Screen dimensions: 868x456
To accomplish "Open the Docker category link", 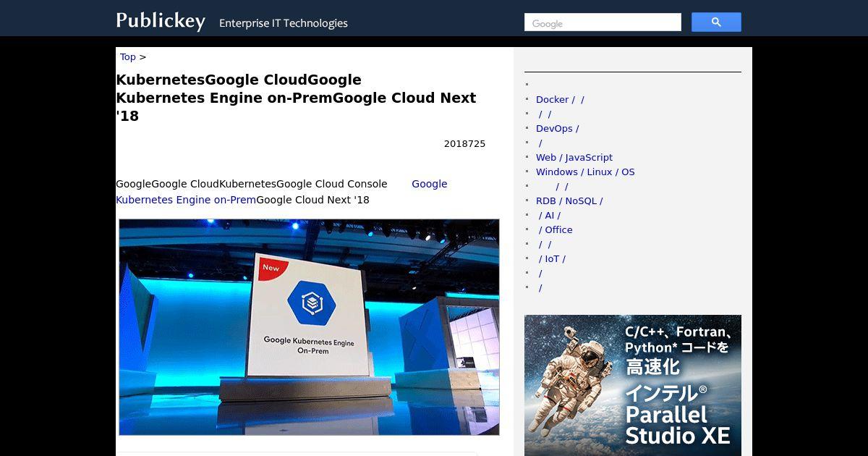I will pos(560,99).
